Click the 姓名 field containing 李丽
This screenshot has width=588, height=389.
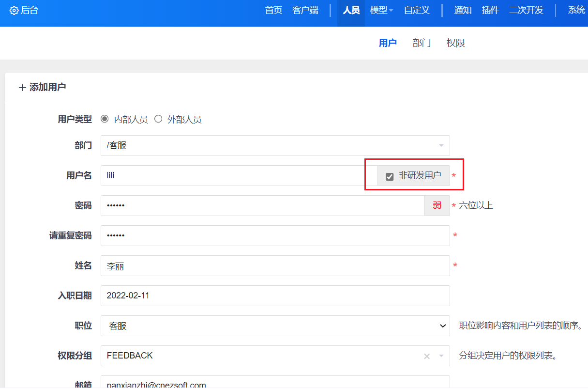(x=275, y=266)
